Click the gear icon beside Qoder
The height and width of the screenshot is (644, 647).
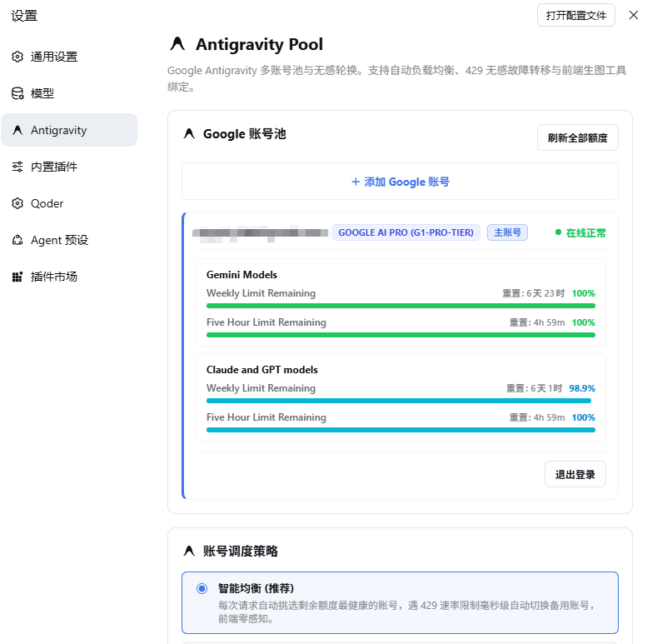17,203
